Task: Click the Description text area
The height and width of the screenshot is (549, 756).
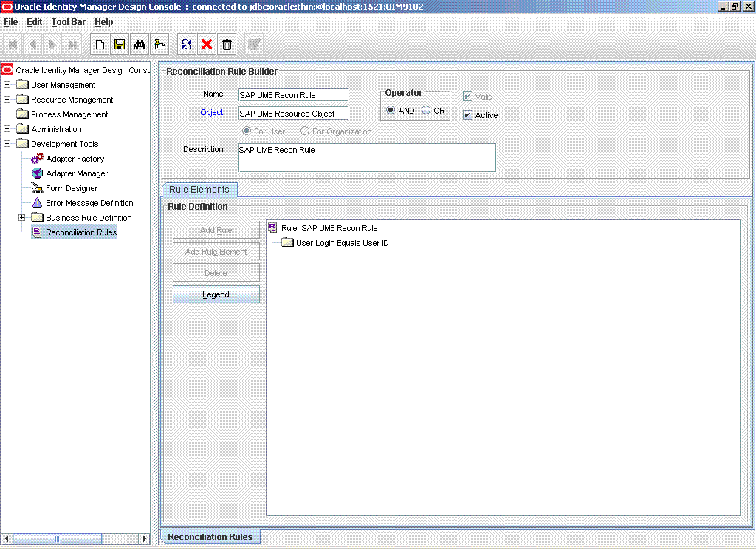Action: 367,157
